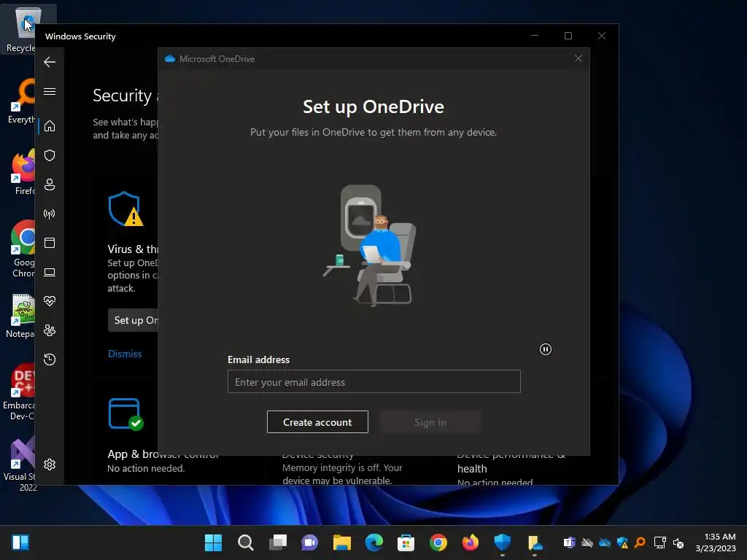This screenshot has width=747, height=560.
Task: Click OneDrive folder taskbar icon
Action: [x=535, y=542]
